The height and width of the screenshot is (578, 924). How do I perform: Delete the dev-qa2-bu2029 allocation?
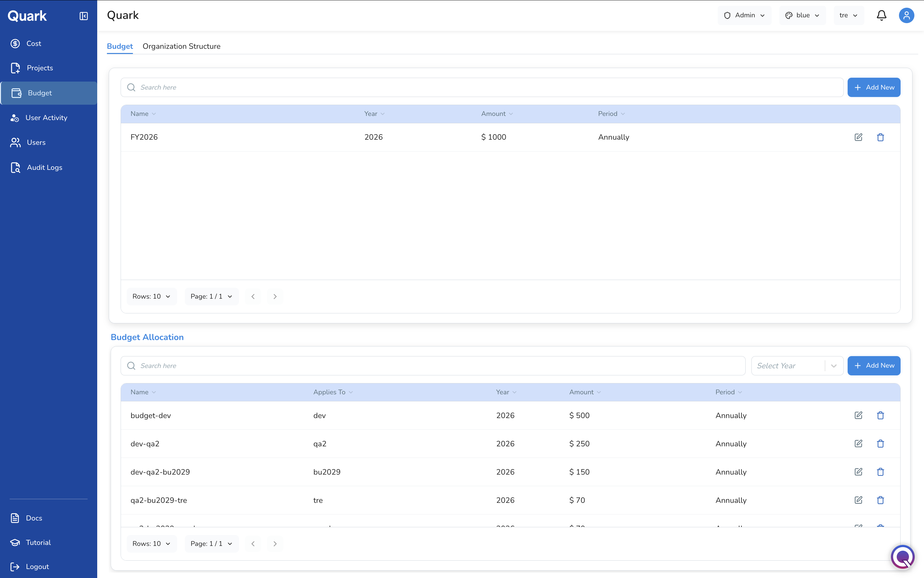(880, 472)
